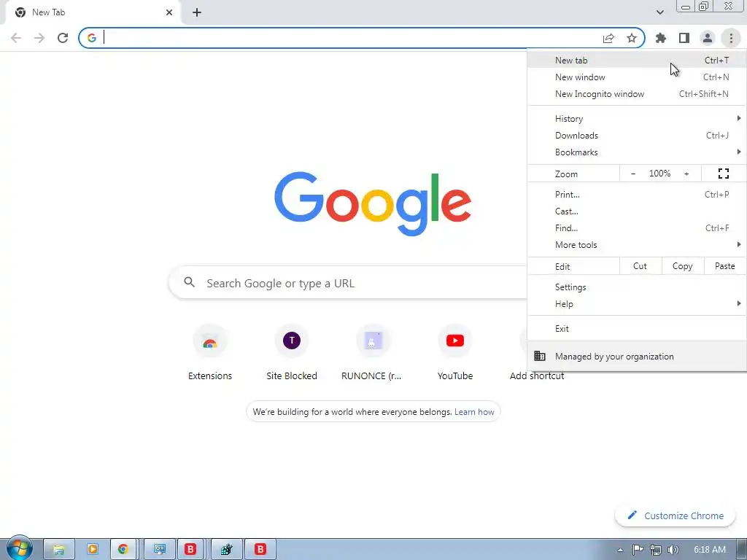Open Downloads from the menu

[636, 135]
